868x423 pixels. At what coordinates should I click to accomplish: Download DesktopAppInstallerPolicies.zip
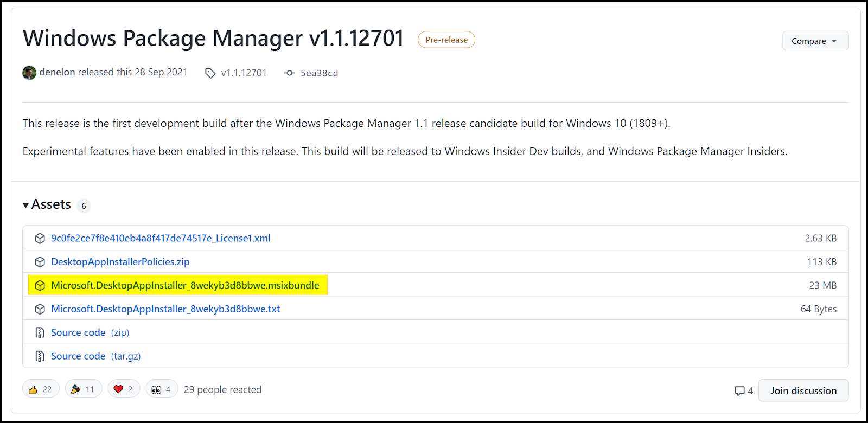(120, 262)
